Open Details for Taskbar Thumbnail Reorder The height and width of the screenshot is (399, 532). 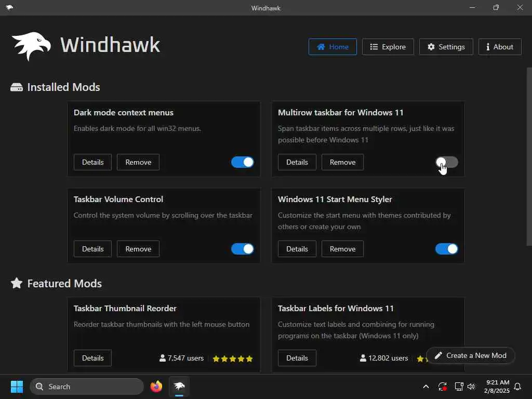(x=92, y=358)
